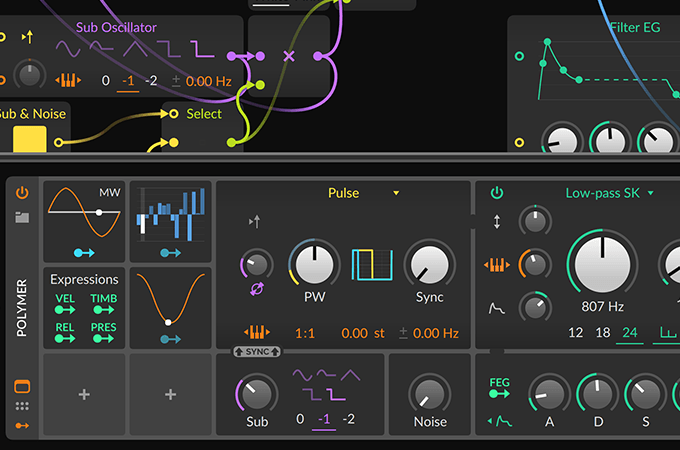Click envelope shape selector icon near FEG
The image size is (680, 450).
pos(500,421)
